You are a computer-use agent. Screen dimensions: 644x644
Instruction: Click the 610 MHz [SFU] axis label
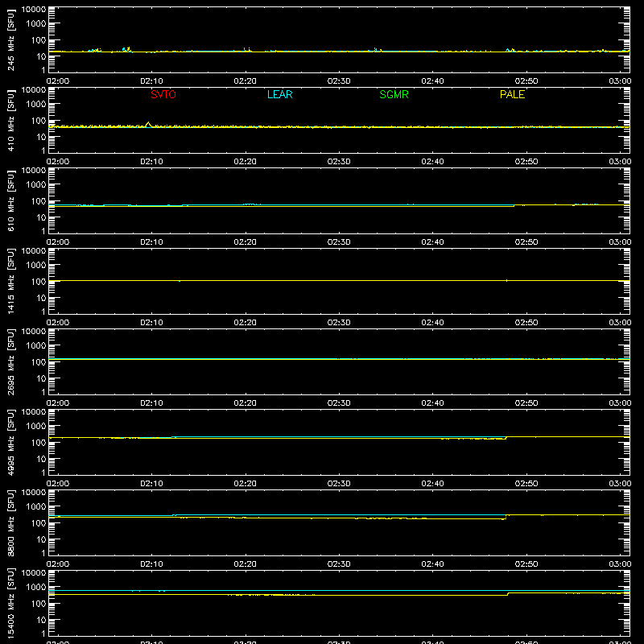click(11, 201)
